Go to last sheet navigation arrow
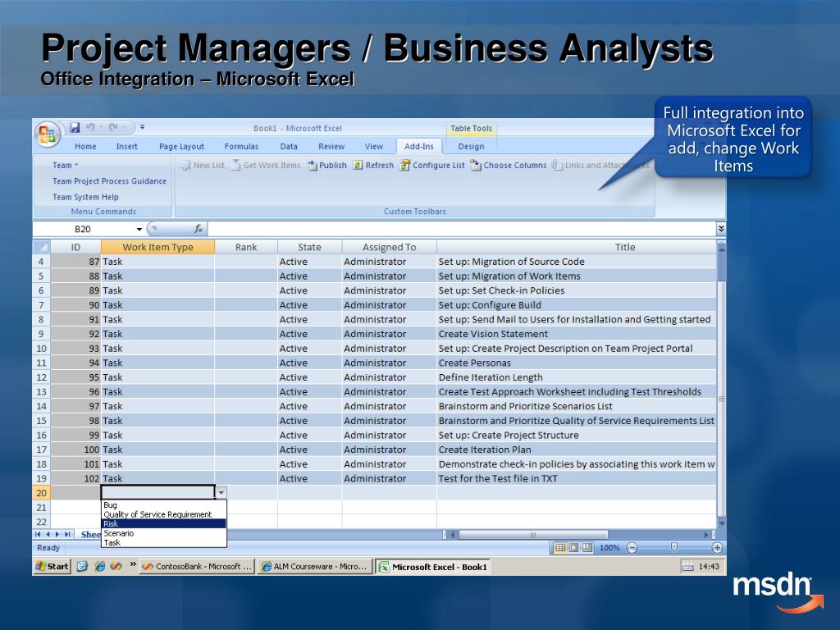 pos(67,534)
